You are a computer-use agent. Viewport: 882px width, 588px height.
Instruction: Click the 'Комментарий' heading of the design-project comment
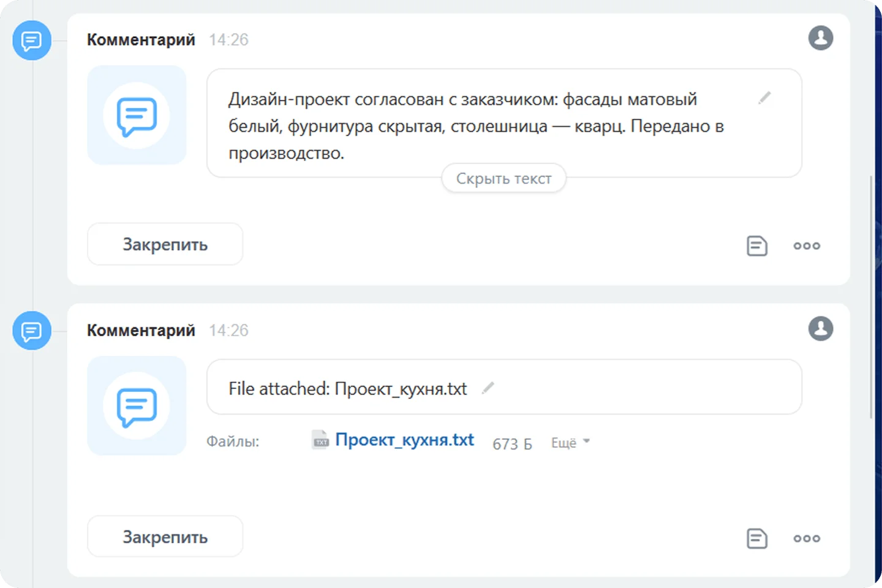click(x=141, y=40)
